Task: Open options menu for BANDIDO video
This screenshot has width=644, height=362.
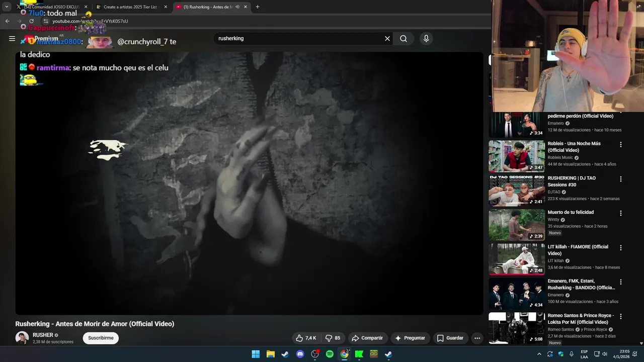Action: coord(620,282)
